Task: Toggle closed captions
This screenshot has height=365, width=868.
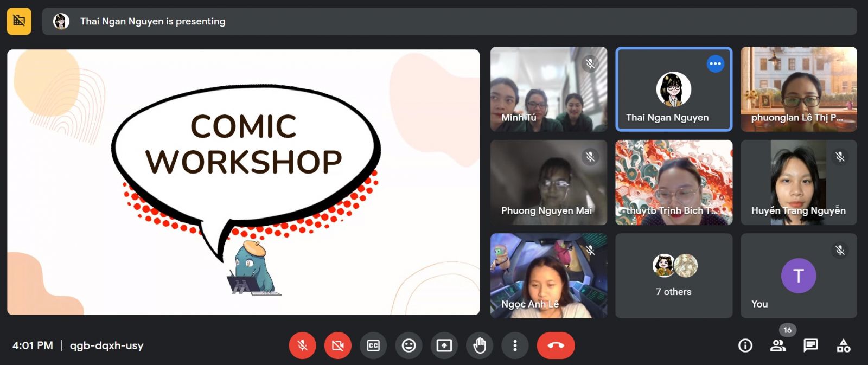Action: pyautogui.click(x=373, y=345)
